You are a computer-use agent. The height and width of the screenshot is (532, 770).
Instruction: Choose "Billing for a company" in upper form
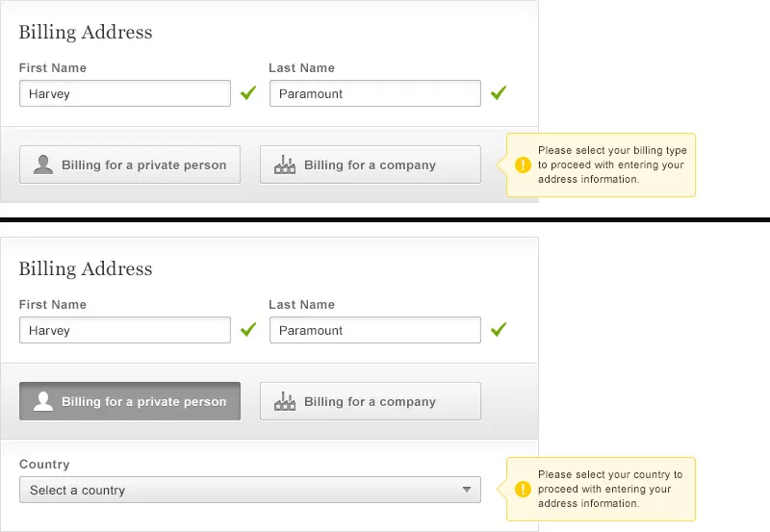click(x=371, y=165)
